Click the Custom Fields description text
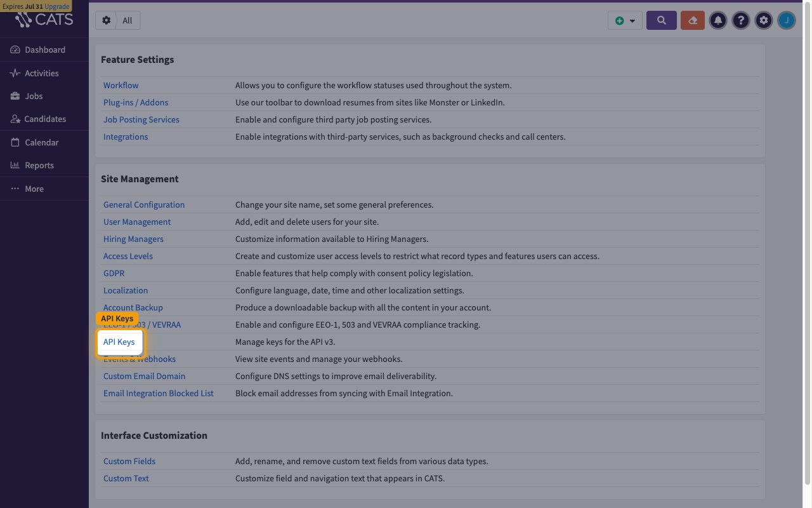The width and height of the screenshot is (812, 508). (362, 461)
